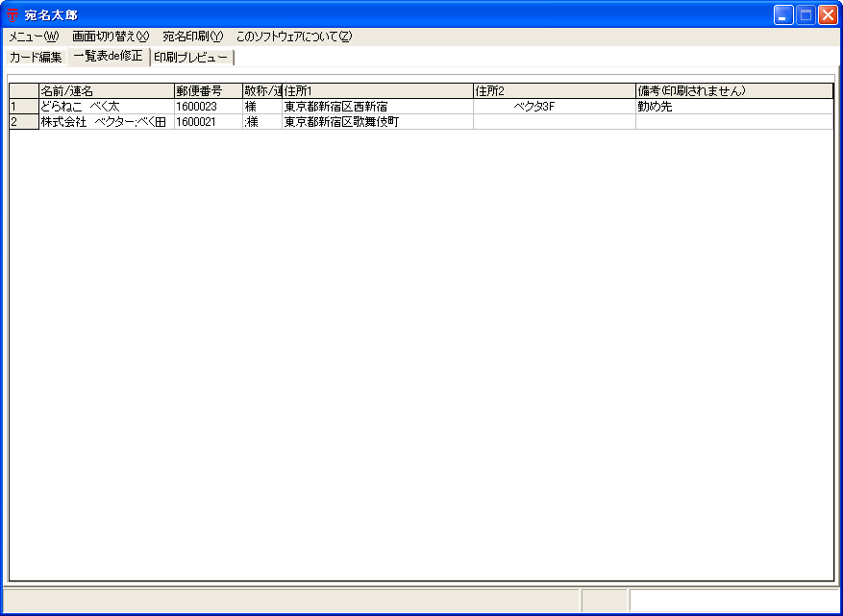Open the メニュー(W) menu
This screenshot has width=843, height=616.
tap(34, 37)
